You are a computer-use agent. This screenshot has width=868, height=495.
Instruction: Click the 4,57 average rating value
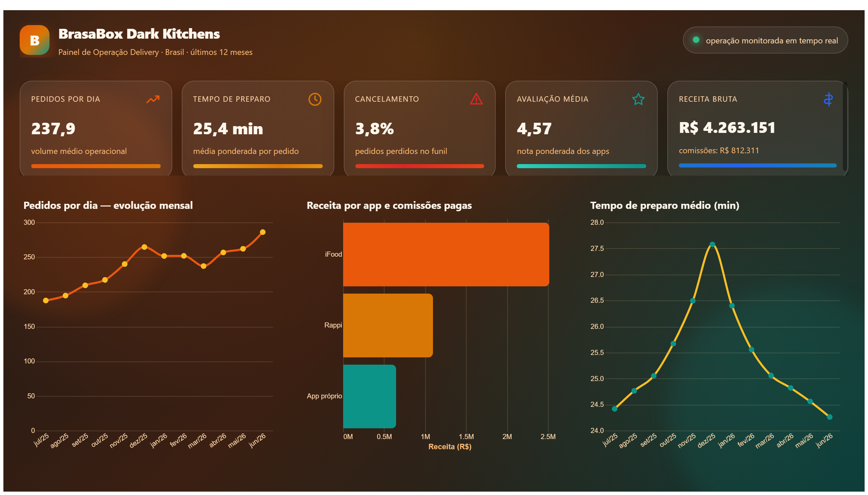click(x=534, y=129)
